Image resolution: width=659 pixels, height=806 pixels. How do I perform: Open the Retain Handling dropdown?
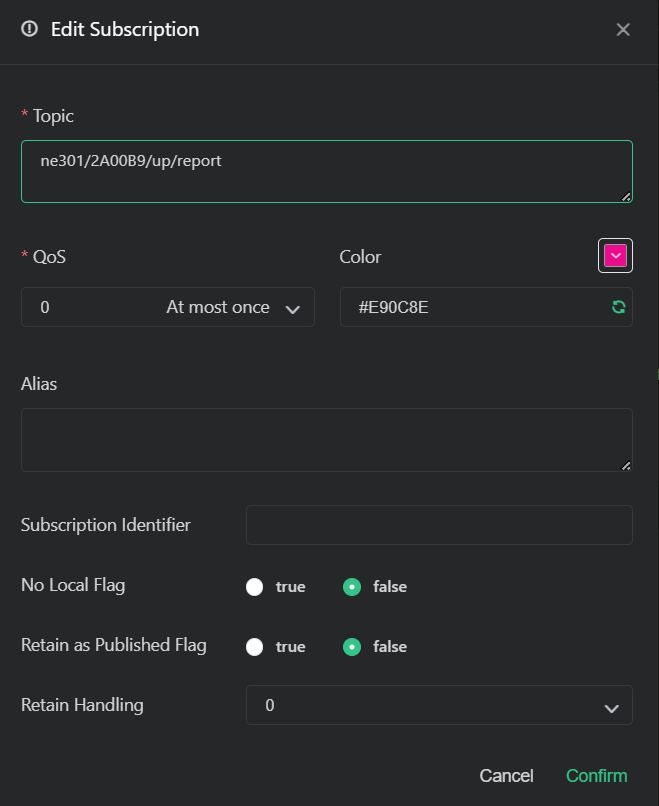pyautogui.click(x=439, y=705)
